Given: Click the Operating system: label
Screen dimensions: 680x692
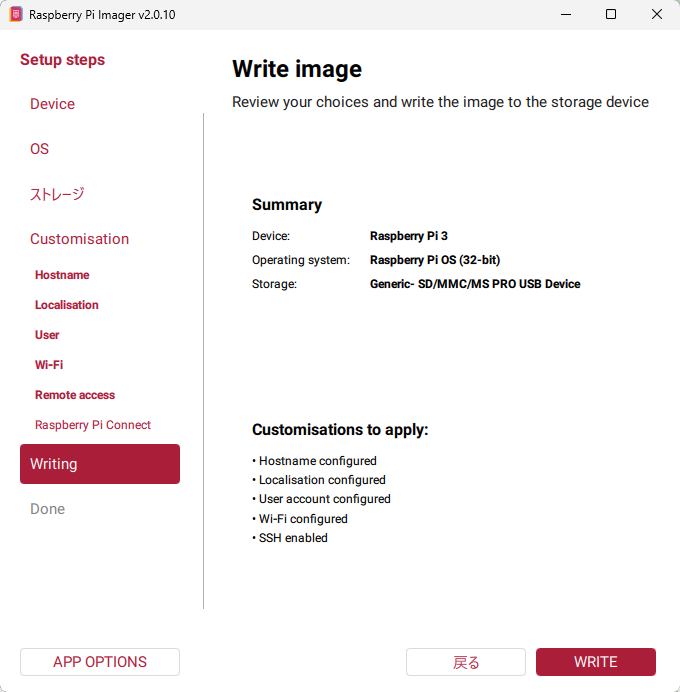Looking at the screenshot, I should tap(301, 260).
